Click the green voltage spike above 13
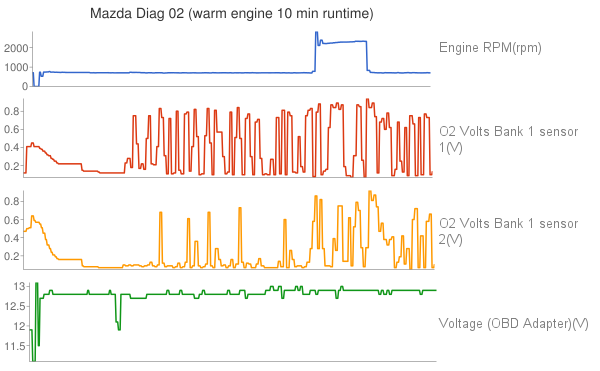 [x=36, y=285]
